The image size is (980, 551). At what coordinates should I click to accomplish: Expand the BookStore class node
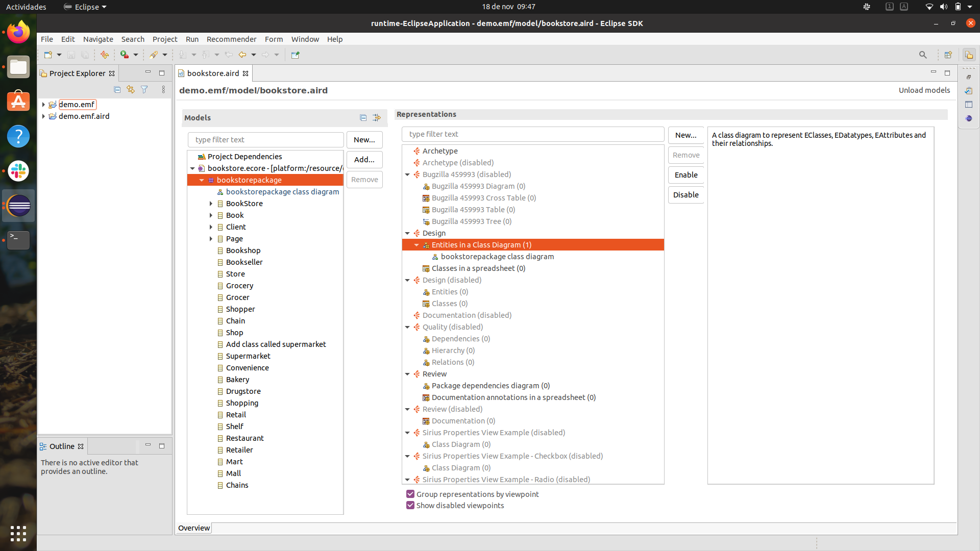[211, 204]
